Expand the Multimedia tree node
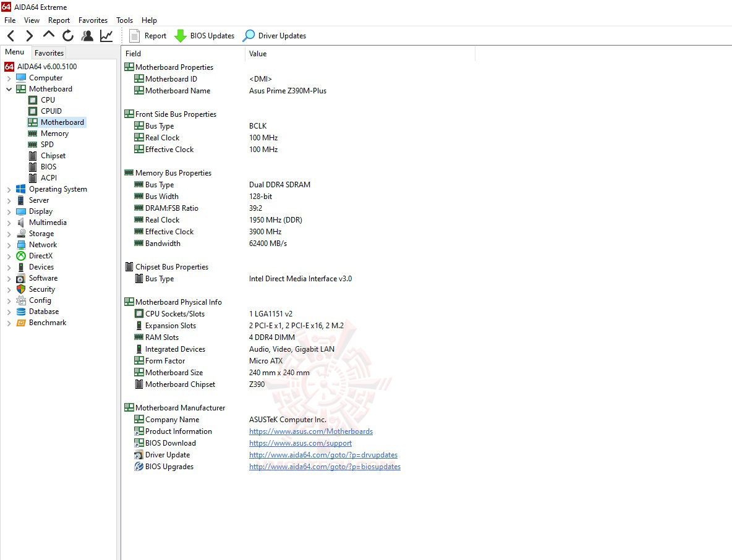The image size is (732, 560). point(9,223)
